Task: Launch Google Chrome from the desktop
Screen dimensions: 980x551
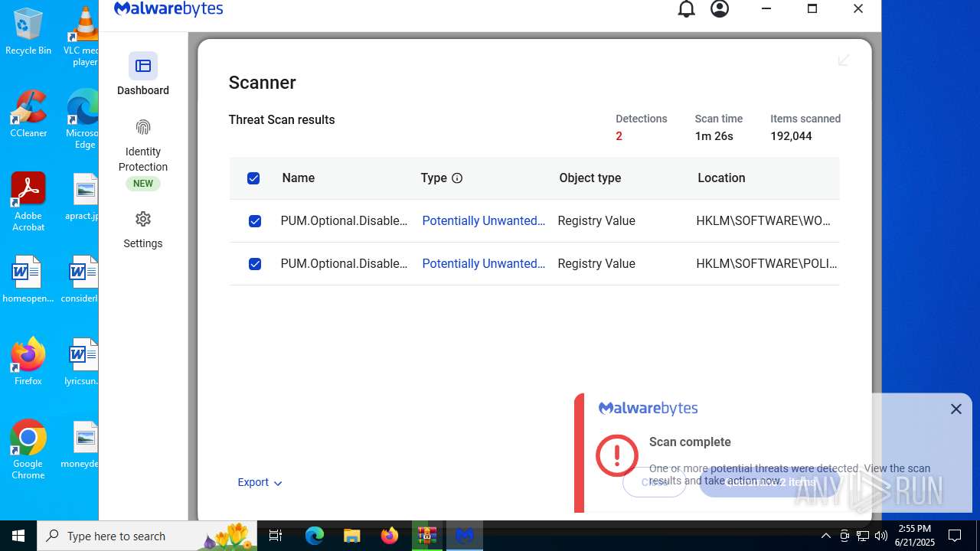Action: [x=28, y=450]
